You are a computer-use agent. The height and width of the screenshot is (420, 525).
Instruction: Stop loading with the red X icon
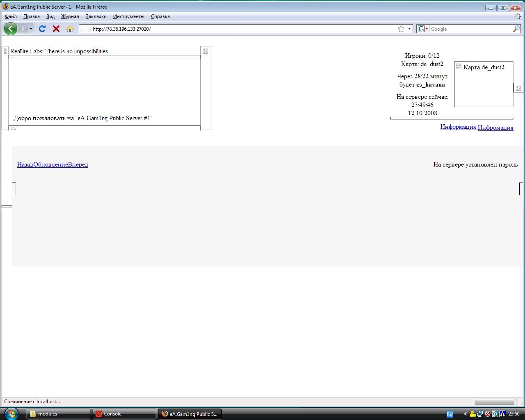point(56,29)
